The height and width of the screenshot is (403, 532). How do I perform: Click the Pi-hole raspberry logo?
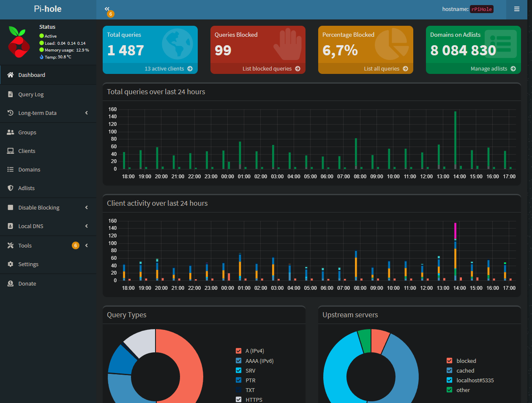pos(19,42)
